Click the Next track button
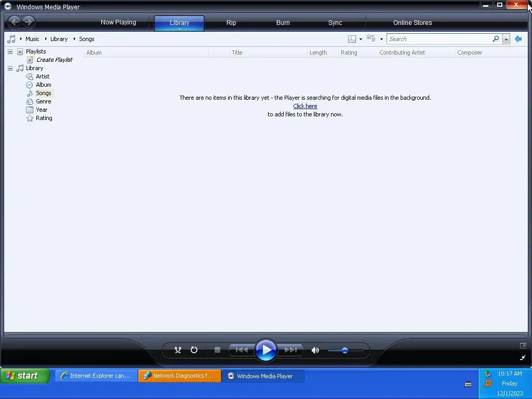532x399 pixels. pos(290,350)
